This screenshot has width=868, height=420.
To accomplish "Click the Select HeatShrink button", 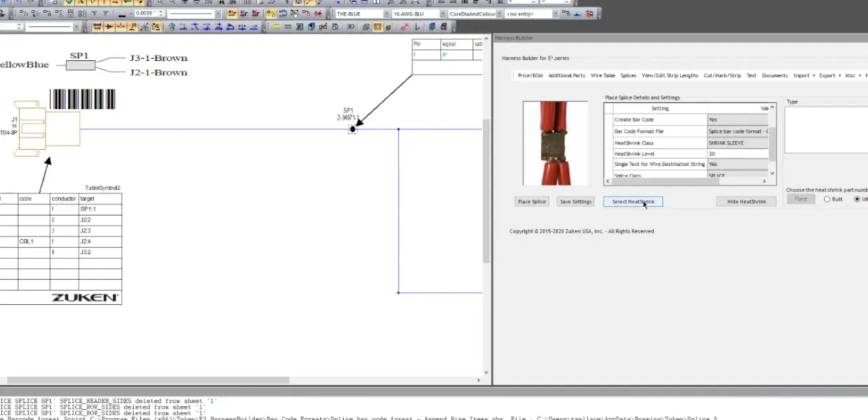I will (633, 202).
